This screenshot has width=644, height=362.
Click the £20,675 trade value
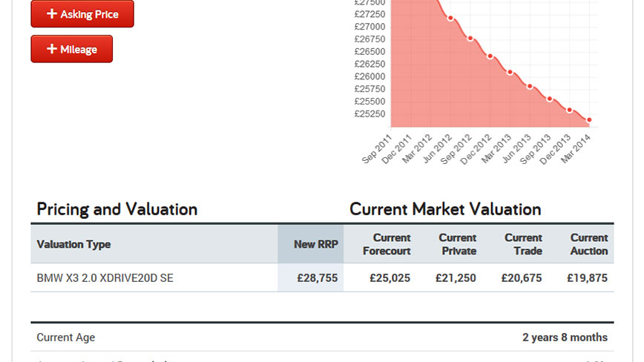[521, 278]
